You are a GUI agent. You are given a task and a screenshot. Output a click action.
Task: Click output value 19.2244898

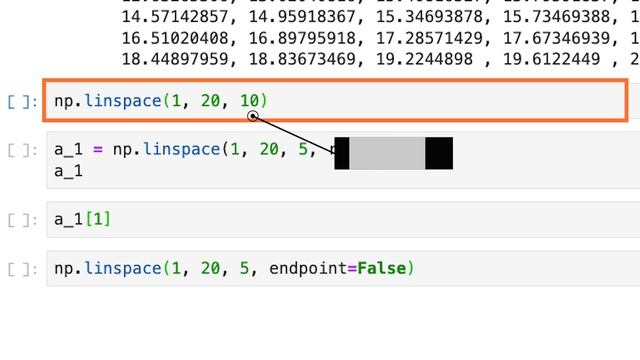coord(424,59)
